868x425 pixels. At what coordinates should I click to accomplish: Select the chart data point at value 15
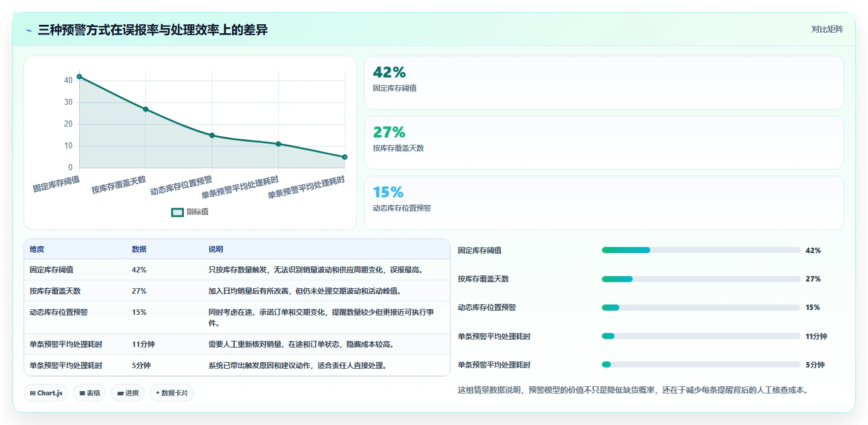[212, 135]
